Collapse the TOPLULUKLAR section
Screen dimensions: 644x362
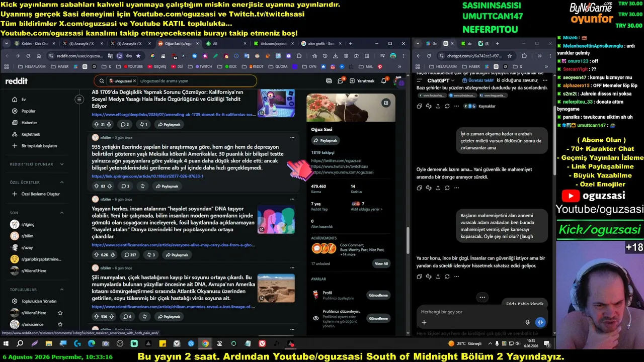click(62, 290)
